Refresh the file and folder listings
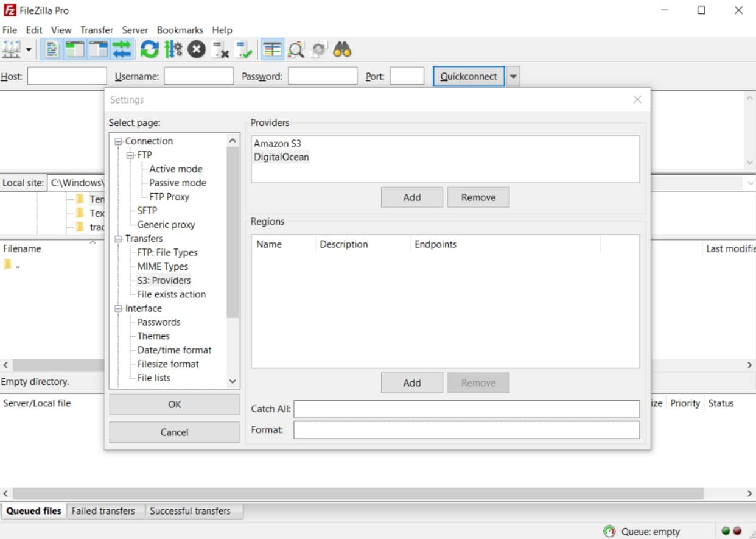 pos(149,49)
